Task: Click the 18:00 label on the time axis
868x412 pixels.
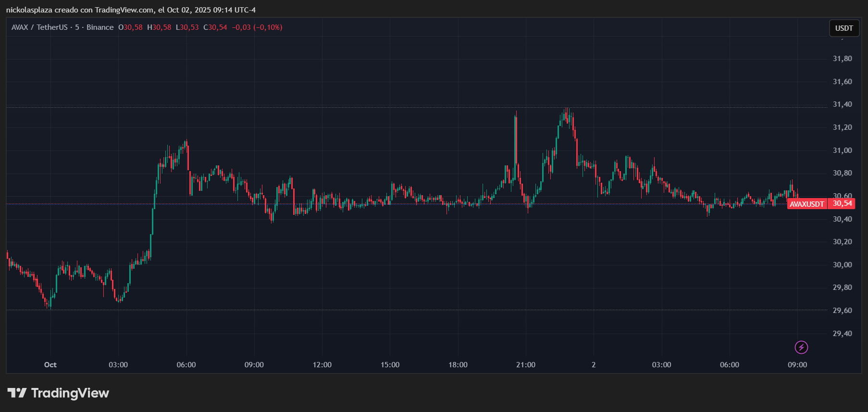Action: click(x=458, y=365)
